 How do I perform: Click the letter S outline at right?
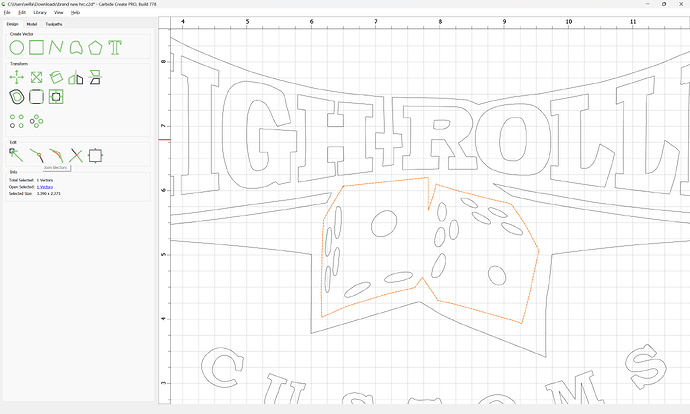(x=645, y=366)
